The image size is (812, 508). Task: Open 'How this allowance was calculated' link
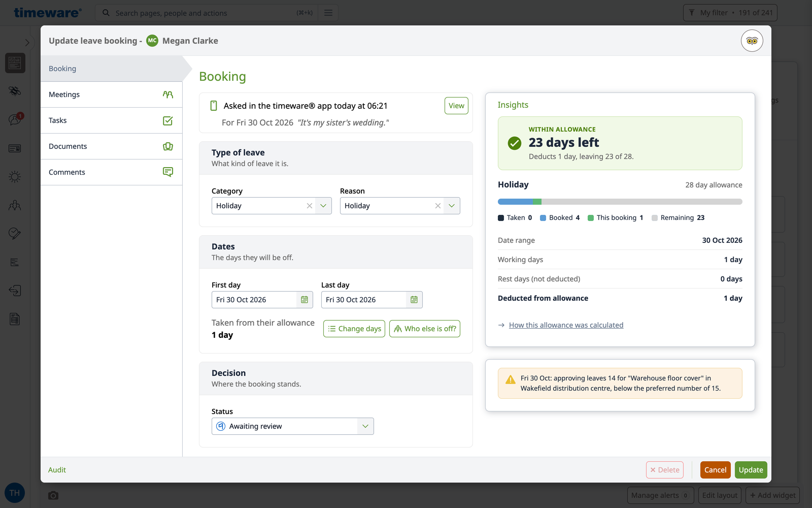[x=566, y=325]
